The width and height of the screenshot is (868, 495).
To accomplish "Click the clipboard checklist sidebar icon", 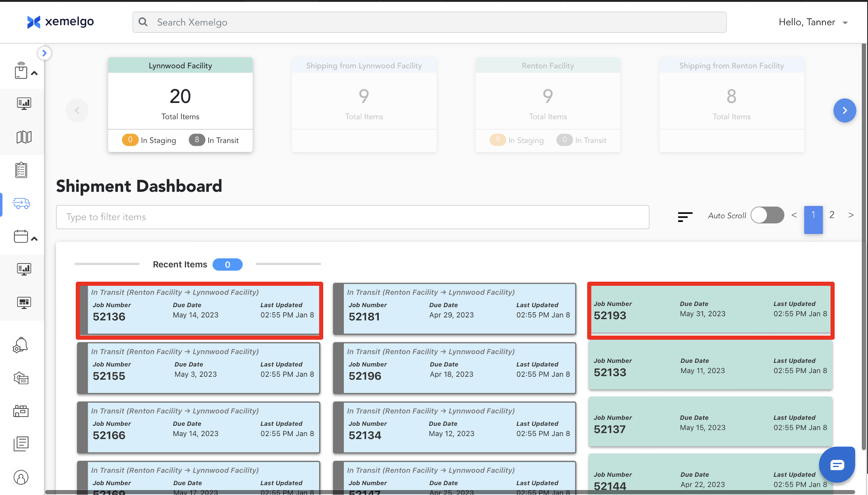I will (21, 170).
